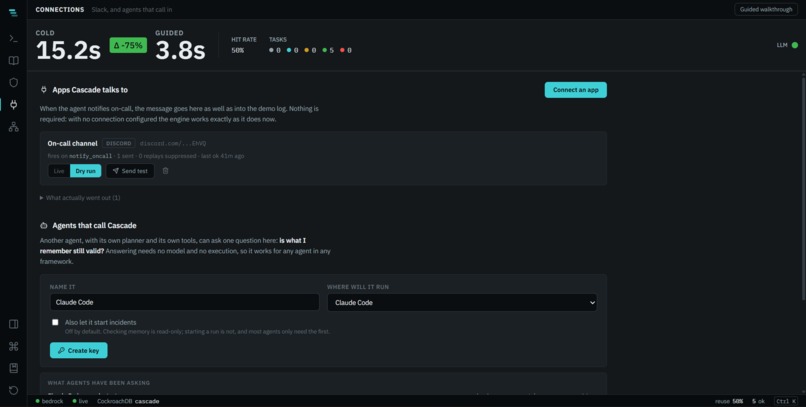Click reuse 50% in status bar
The width and height of the screenshot is (806, 407).
729,401
